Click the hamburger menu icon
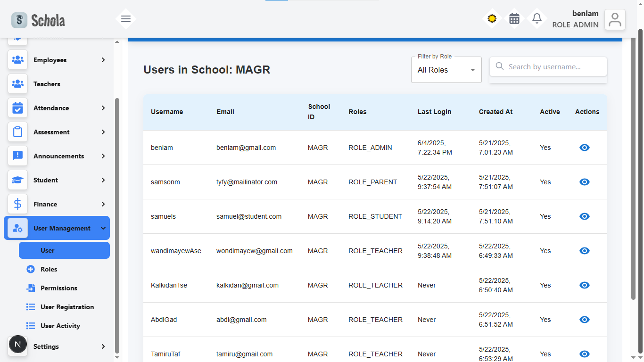The width and height of the screenshot is (644, 362). [x=125, y=19]
